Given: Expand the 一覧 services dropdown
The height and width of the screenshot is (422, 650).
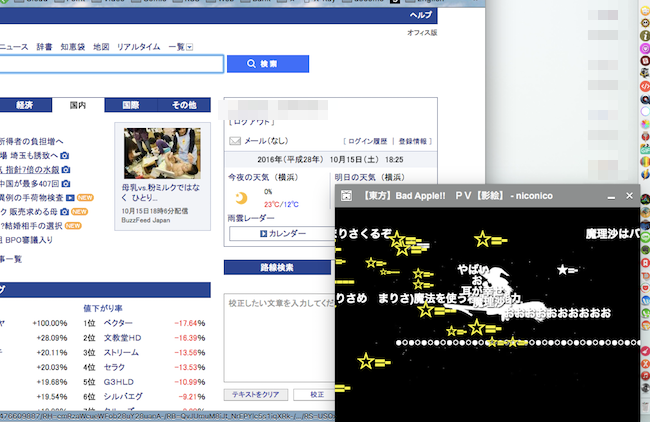Looking at the screenshot, I should (189, 47).
